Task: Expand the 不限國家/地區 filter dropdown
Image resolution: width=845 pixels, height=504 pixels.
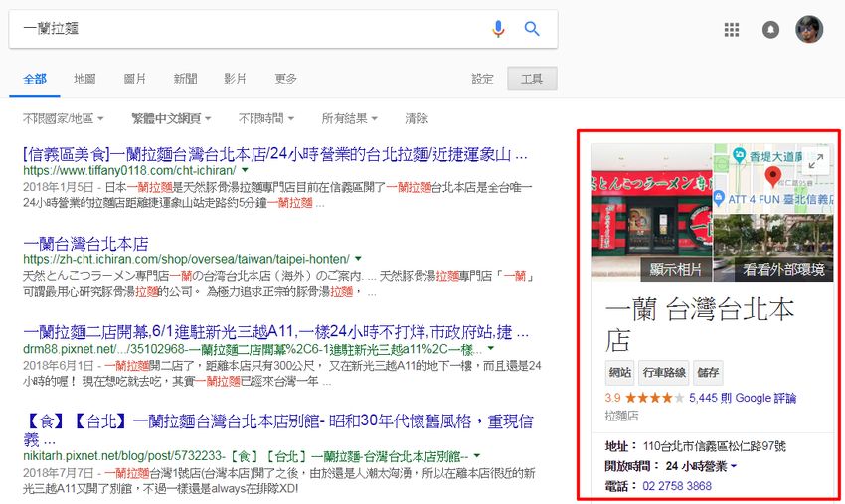Action: (63, 118)
